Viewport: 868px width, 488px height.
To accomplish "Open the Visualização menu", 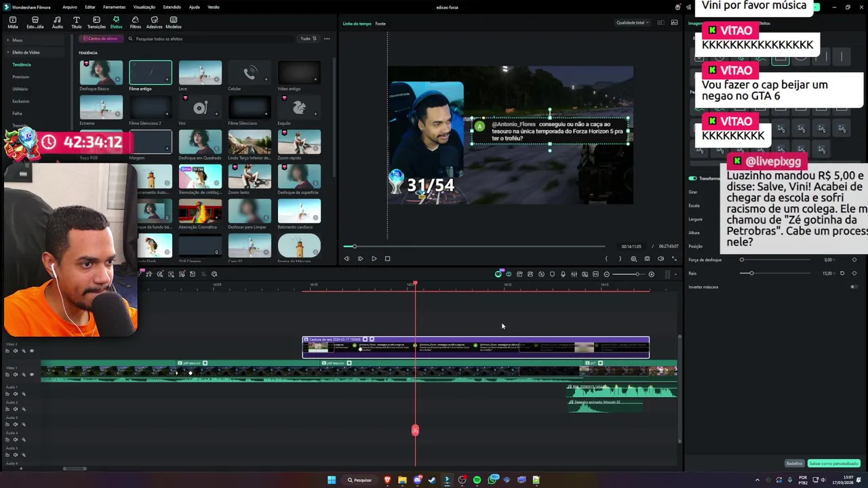I will tap(144, 7).
